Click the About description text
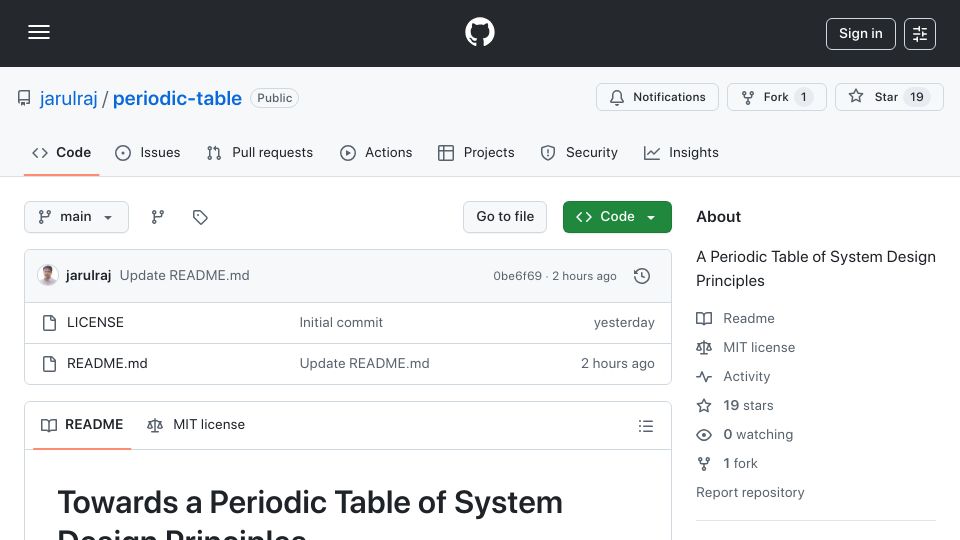The width and height of the screenshot is (960, 540). pyautogui.click(x=816, y=269)
